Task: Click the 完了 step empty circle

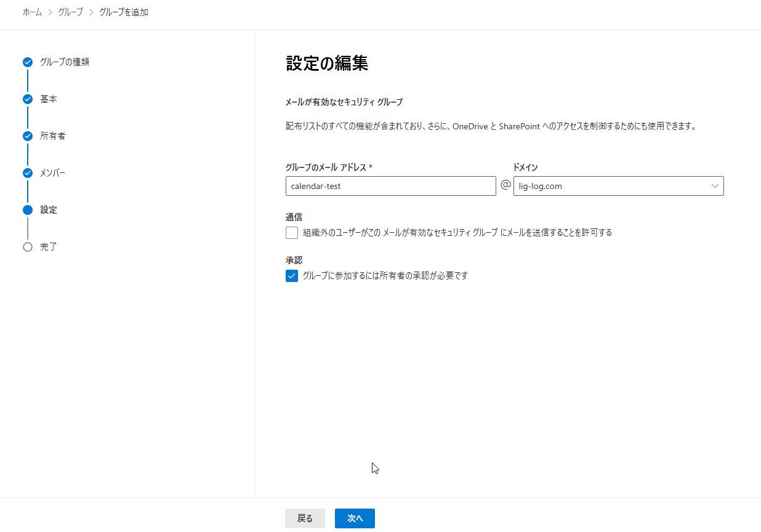Action: [27, 247]
